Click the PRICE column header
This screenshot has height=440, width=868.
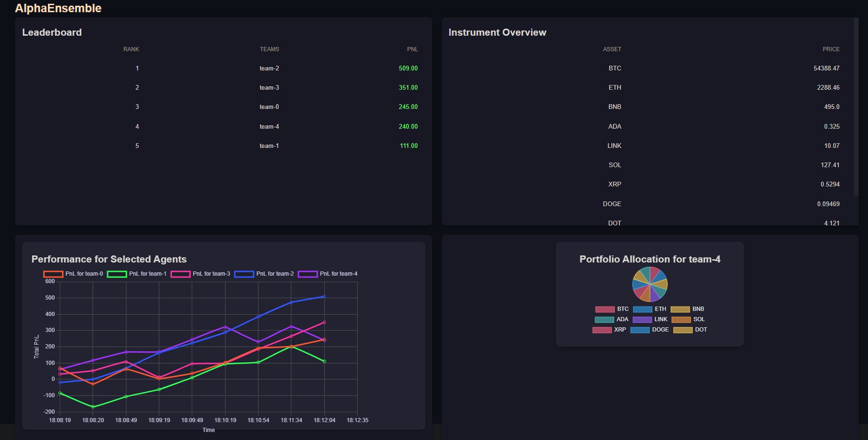pos(831,49)
